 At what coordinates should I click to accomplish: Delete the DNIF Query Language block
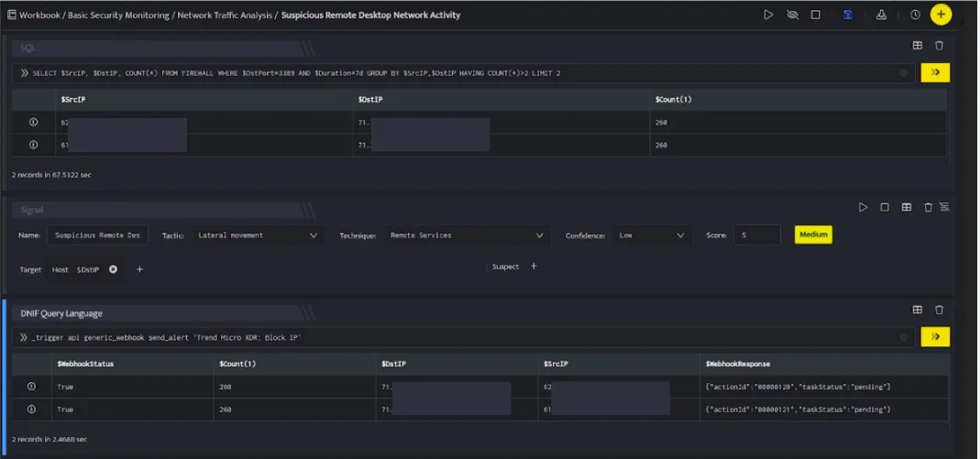939,310
